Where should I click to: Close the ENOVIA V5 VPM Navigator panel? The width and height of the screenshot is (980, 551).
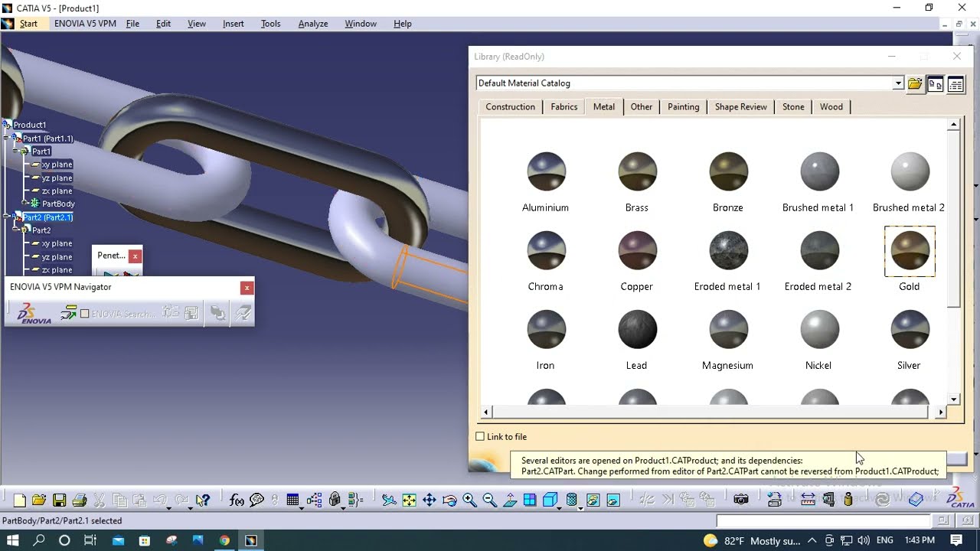tap(247, 288)
